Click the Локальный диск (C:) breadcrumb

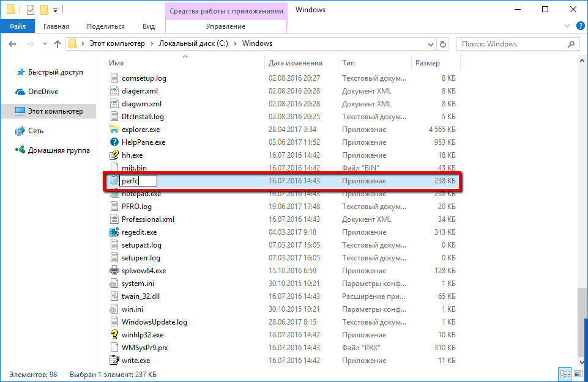193,43
